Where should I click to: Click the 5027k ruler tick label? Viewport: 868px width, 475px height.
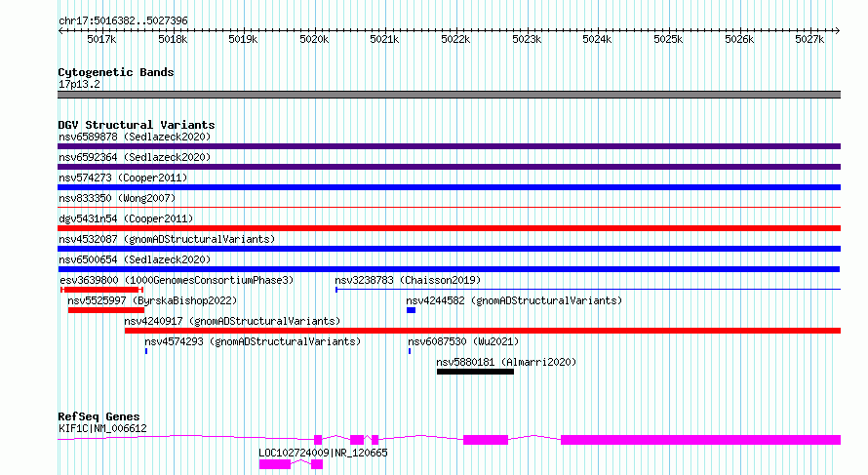[x=809, y=39]
